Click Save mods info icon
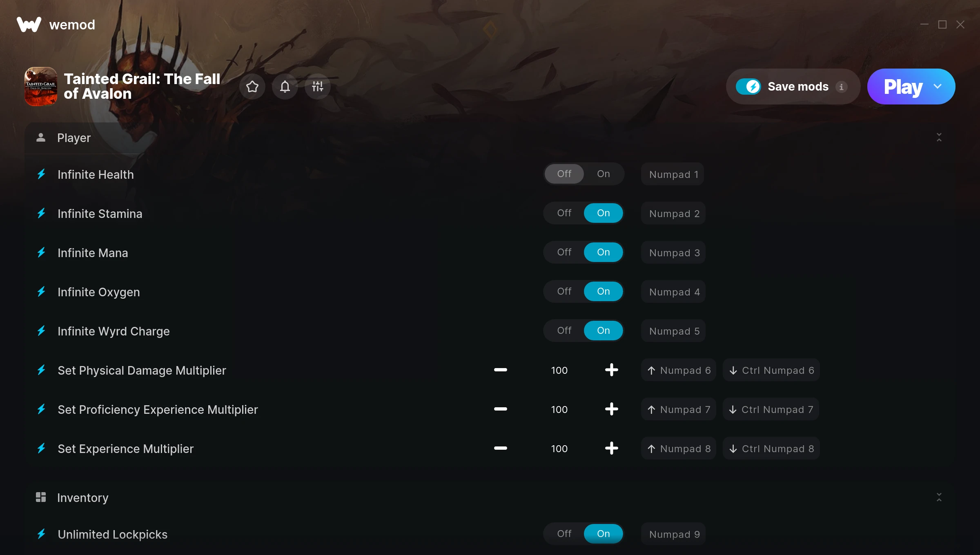 point(841,87)
